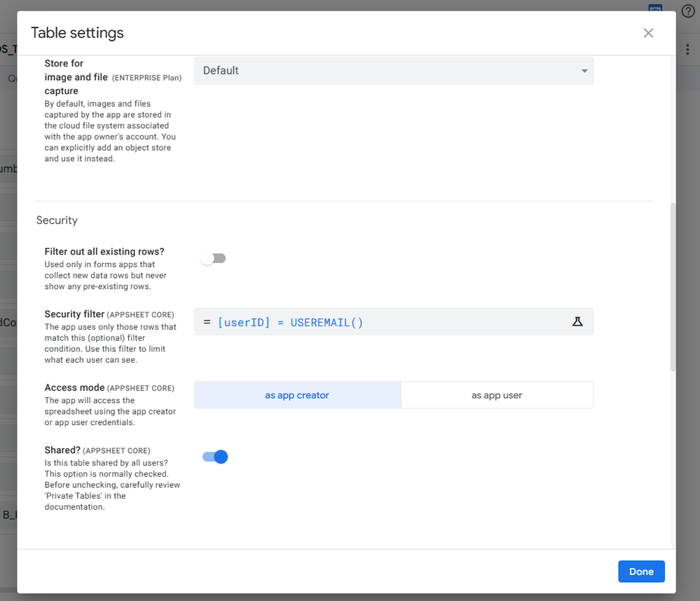Click the 'Security' section heading

point(57,220)
